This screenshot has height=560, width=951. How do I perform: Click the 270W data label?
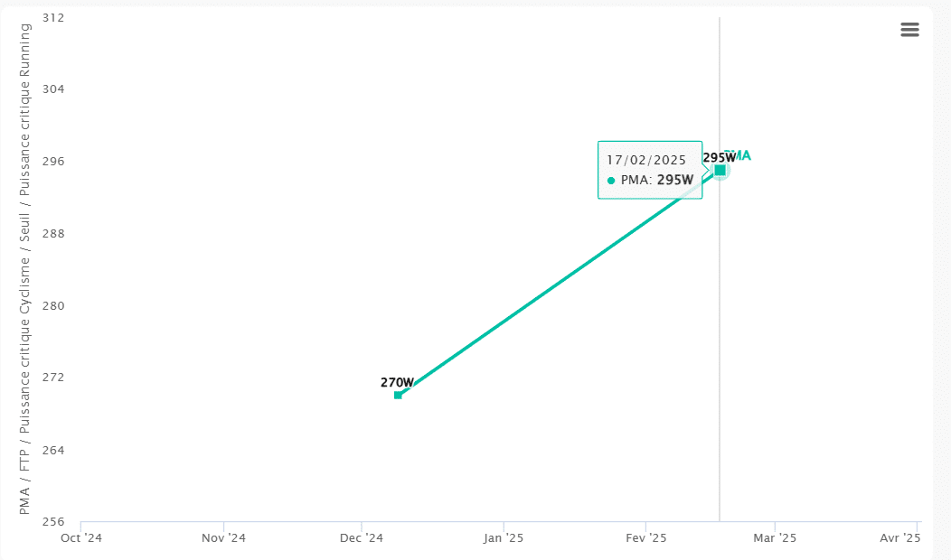pyautogui.click(x=397, y=382)
